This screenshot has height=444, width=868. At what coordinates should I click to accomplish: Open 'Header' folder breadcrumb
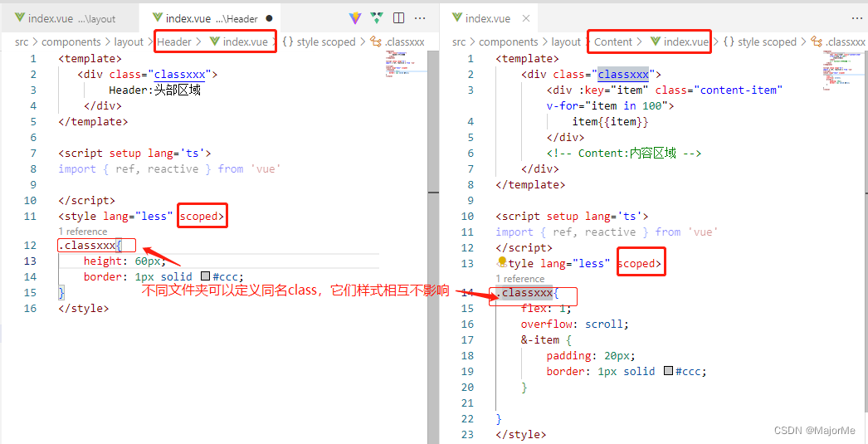click(174, 42)
